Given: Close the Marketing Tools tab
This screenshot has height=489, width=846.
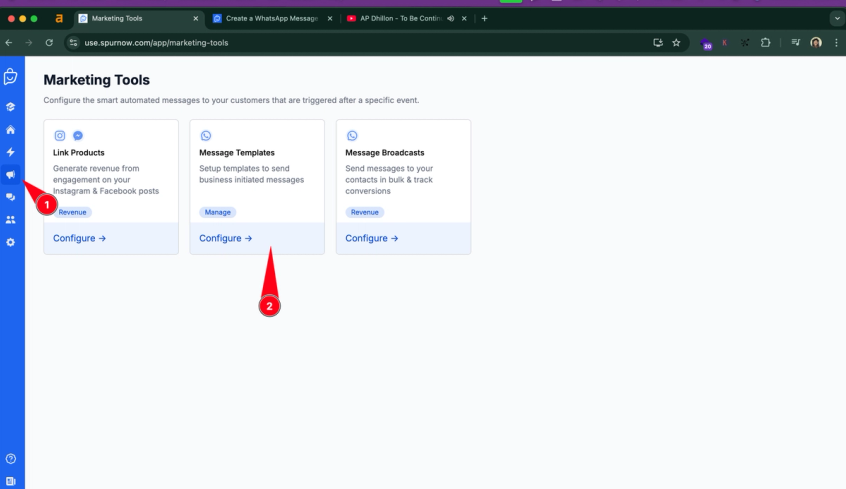Looking at the screenshot, I should [x=195, y=18].
